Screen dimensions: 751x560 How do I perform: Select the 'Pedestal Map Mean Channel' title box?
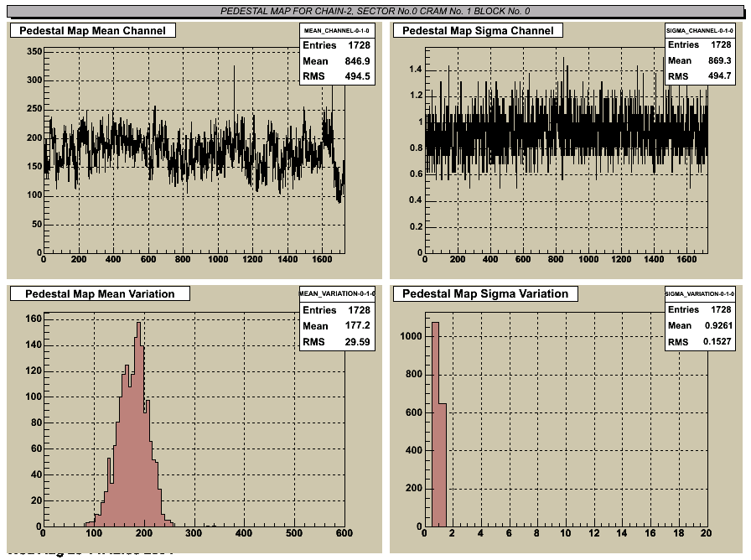tap(93, 31)
